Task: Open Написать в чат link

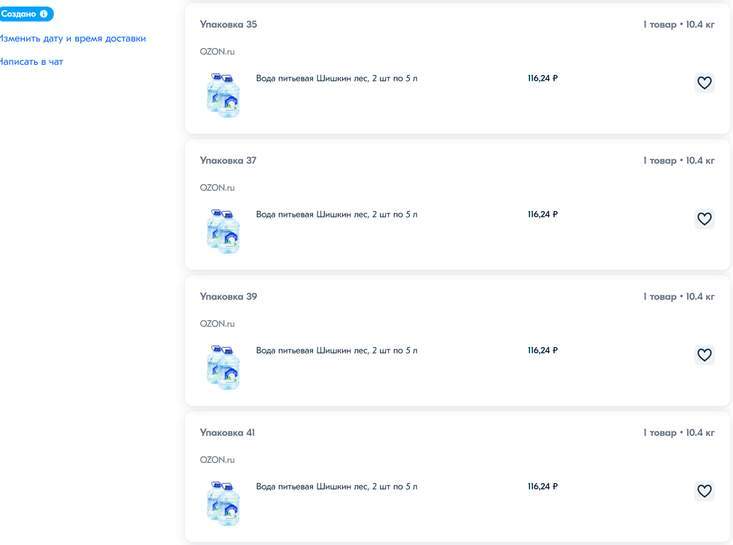Action: click(30, 62)
